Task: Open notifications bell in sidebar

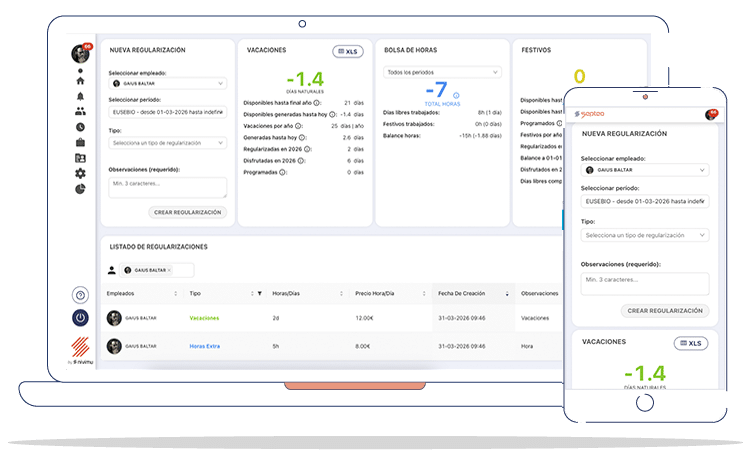Action: click(x=80, y=96)
